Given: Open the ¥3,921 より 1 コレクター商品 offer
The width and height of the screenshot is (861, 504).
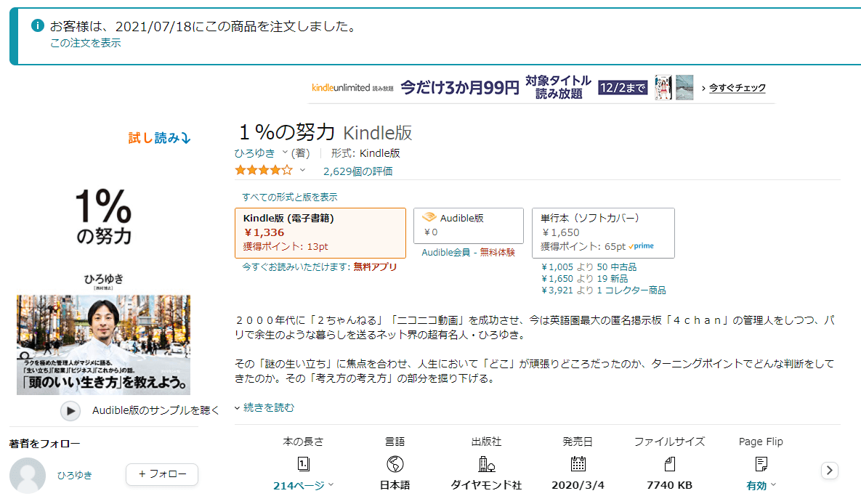Looking at the screenshot, I should coord(604,290).
